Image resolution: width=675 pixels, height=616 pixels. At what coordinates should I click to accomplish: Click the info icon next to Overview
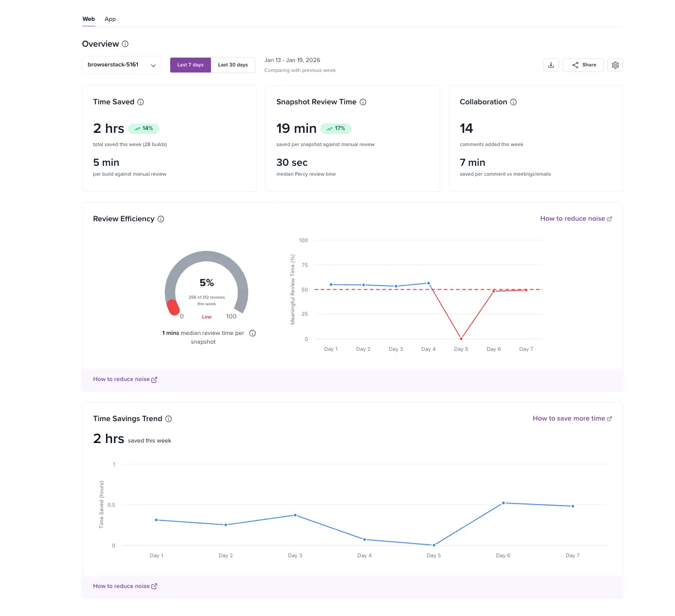click(x=125, y=44)
